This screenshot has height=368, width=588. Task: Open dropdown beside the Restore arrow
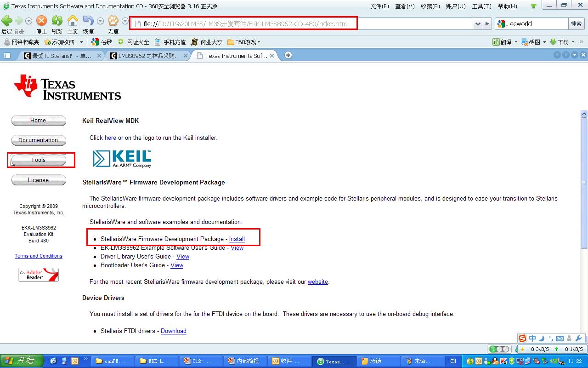pyautogui.click(x=100, y=21)
